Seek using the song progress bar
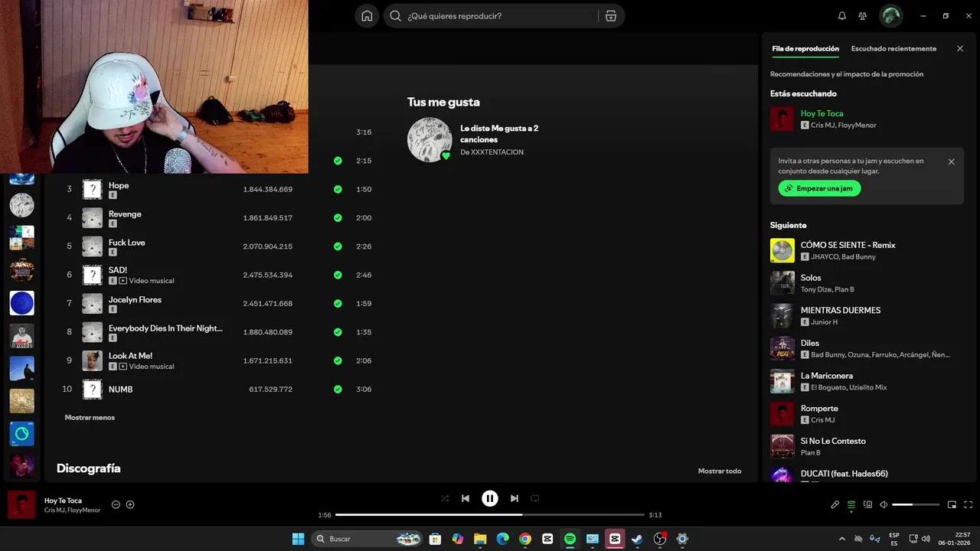This screenshot has width=980, height=551. 490,515
